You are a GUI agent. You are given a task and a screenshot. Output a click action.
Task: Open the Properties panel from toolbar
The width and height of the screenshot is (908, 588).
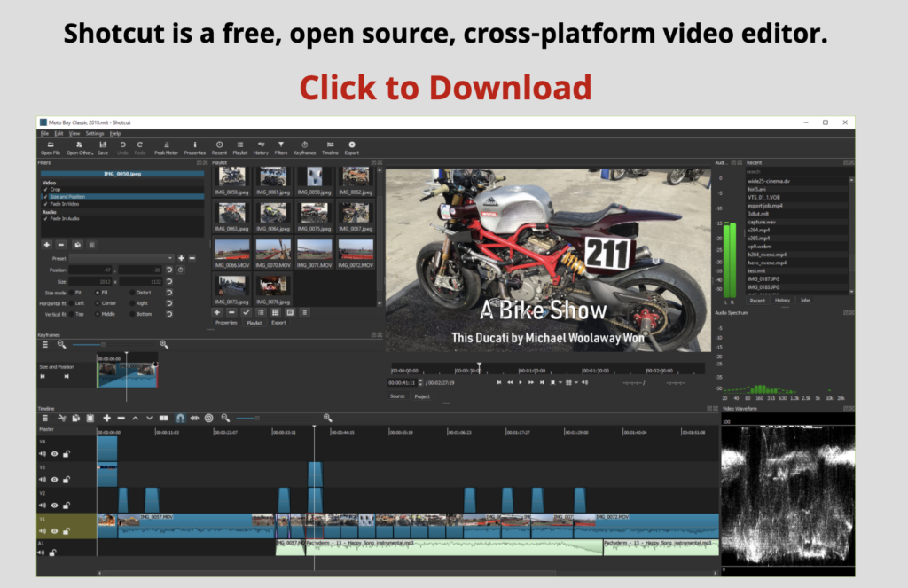coord(194,148)
